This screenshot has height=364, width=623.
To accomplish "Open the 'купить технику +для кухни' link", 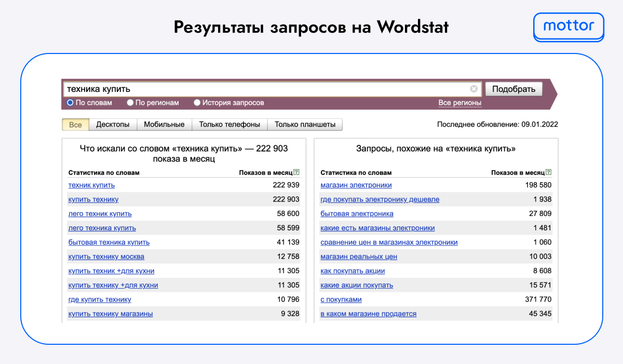I will click(113, 285).
